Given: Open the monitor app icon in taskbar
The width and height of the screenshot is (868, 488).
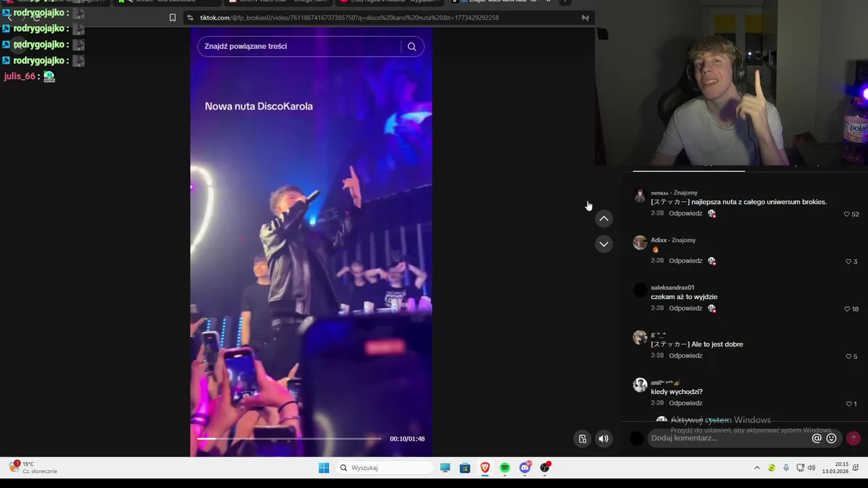Looking at the screenshot, I should point(445,468).
